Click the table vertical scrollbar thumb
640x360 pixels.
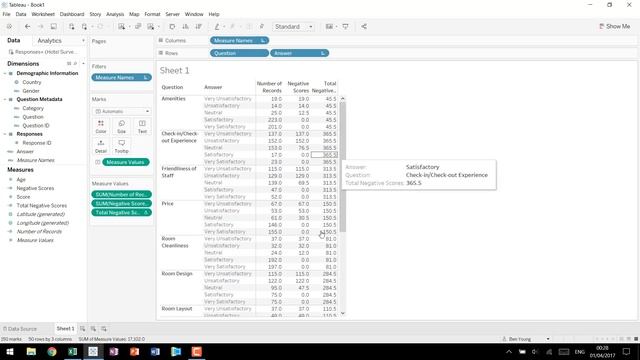(342, 167)
